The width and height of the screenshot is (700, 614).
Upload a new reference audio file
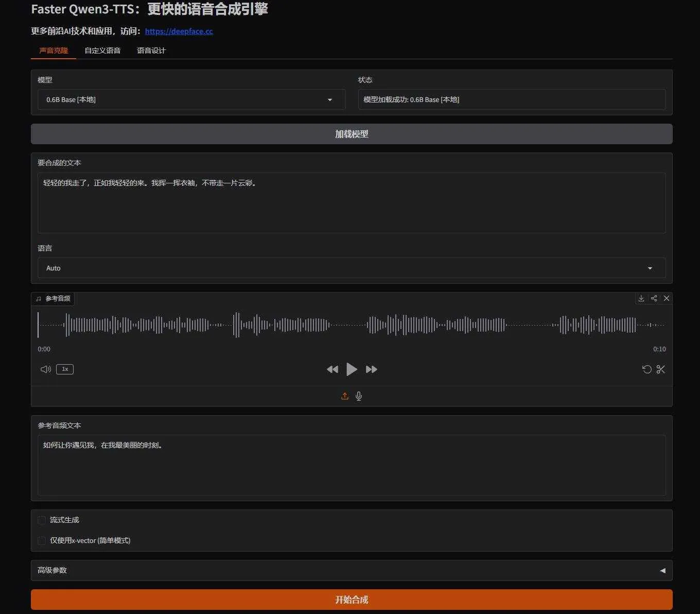point(345,396)
